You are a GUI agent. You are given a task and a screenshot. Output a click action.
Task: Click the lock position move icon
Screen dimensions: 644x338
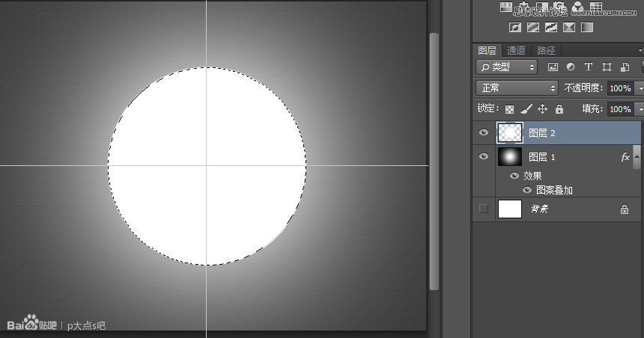click(x=543, y=109)
